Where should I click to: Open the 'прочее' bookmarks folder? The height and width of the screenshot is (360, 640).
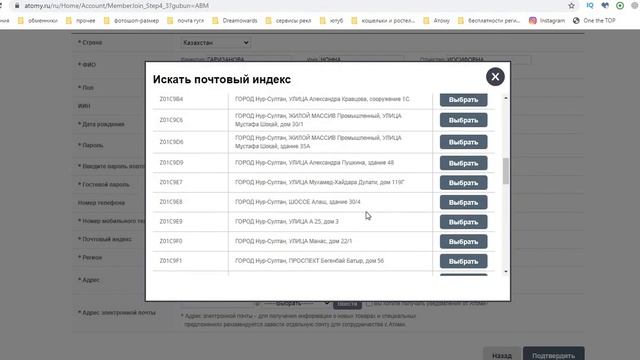(x=80, y=20)
